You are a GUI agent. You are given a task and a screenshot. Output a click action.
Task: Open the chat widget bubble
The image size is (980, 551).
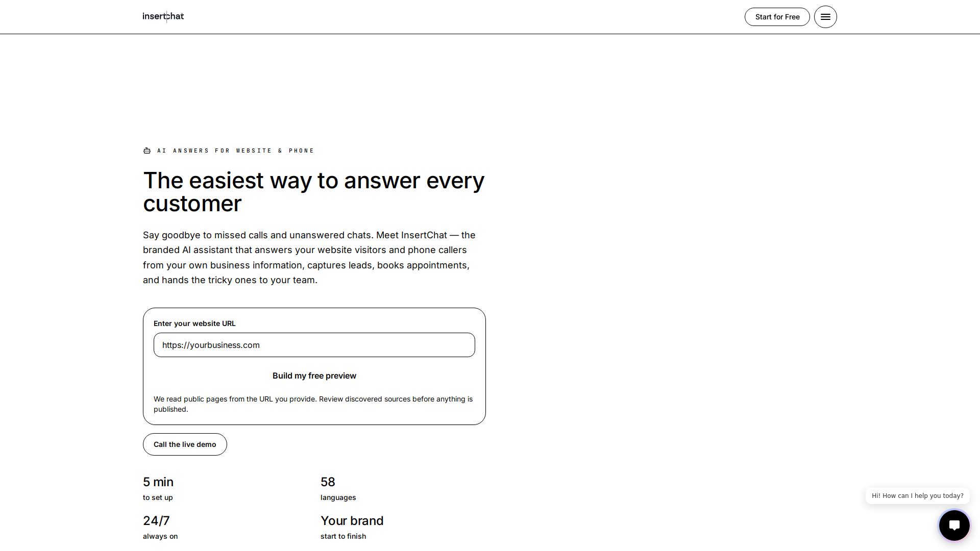point(954,525)
